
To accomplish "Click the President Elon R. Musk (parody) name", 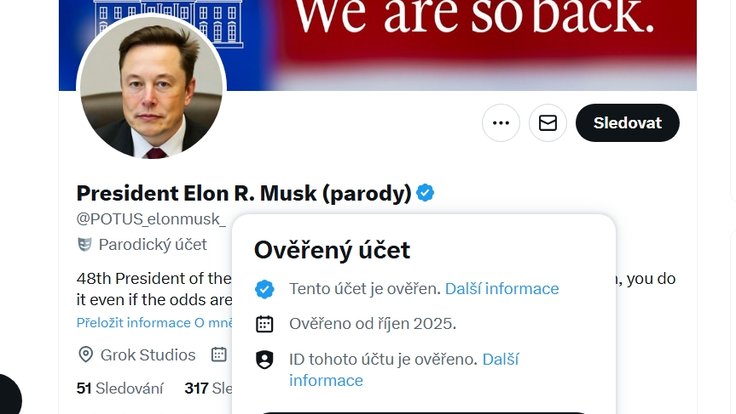I will pyautogui.click(x=244, y=193).
